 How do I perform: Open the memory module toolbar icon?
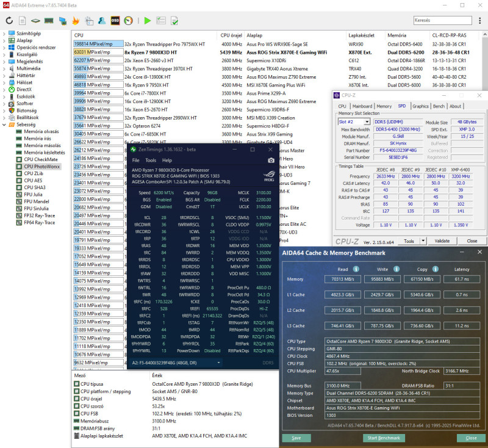coord(49,21)
